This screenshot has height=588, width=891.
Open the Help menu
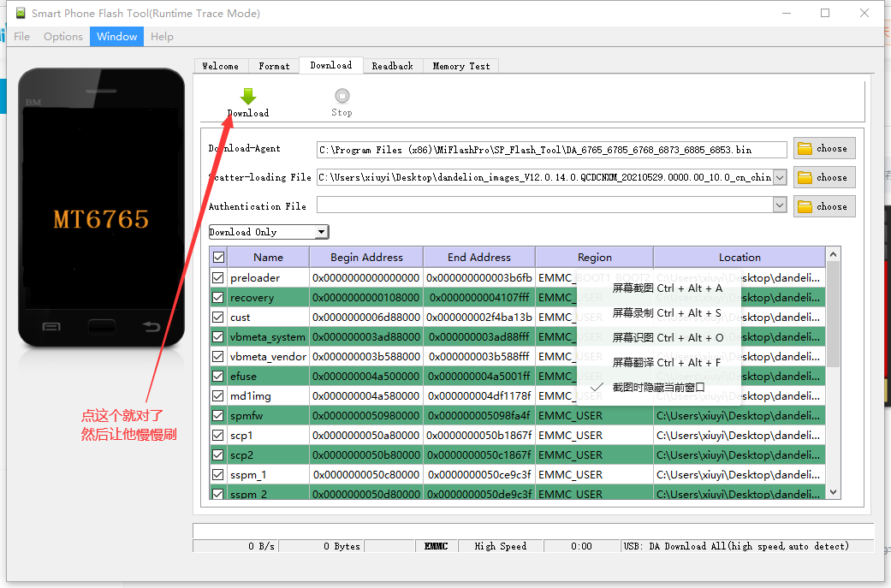[x=162, y=36]
